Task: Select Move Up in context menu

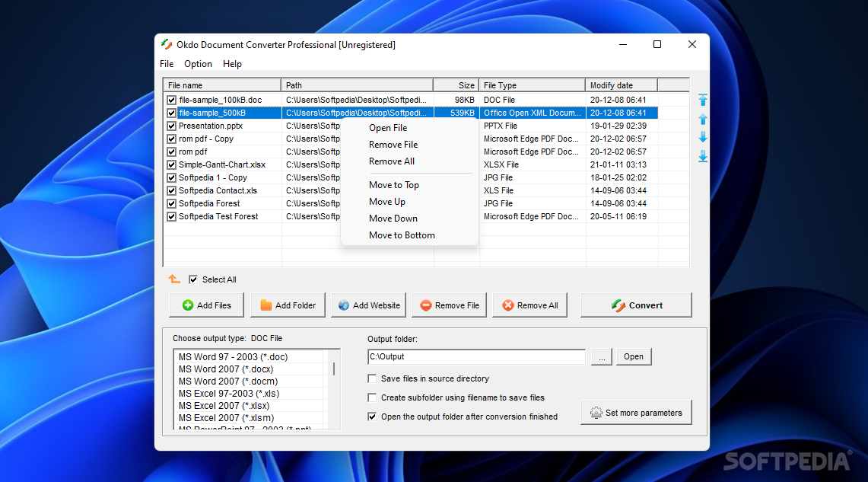Action: [x=409, y=202]
